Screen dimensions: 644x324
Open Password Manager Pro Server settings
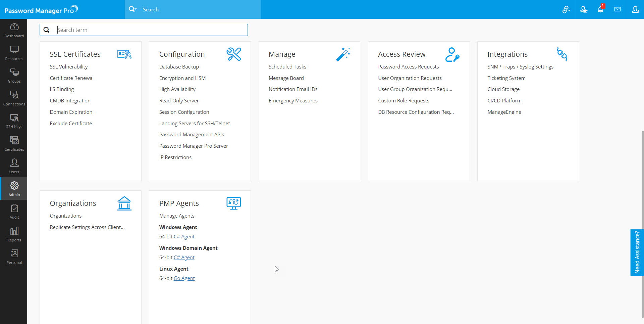click(194, 146)
